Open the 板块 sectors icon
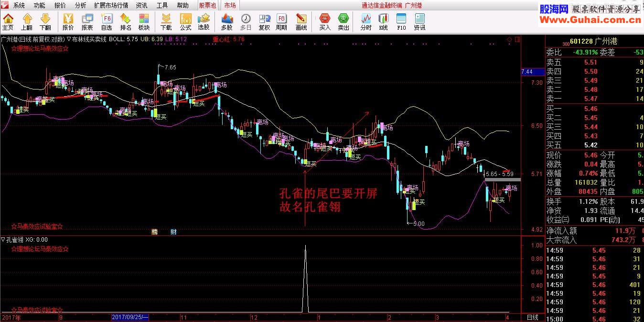644x322 pixels. pos(144,22)
